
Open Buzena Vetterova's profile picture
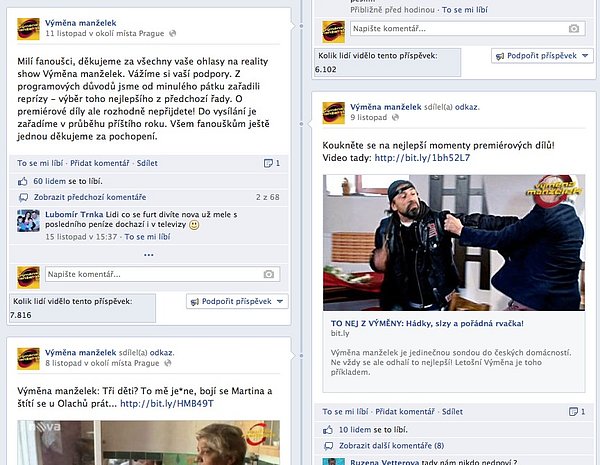coord(334,462)
